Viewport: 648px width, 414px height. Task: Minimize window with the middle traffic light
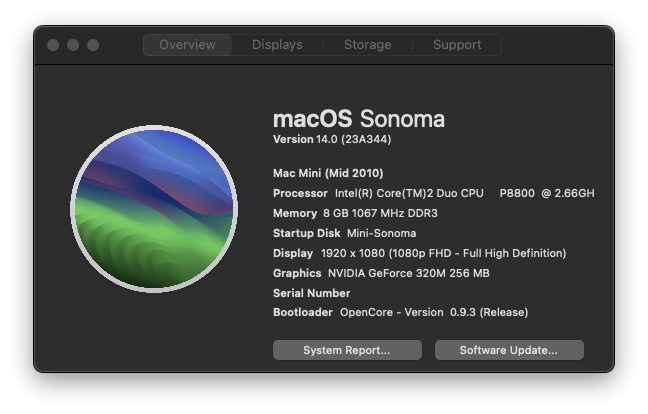pyautogui.click(x=73, y=45)
